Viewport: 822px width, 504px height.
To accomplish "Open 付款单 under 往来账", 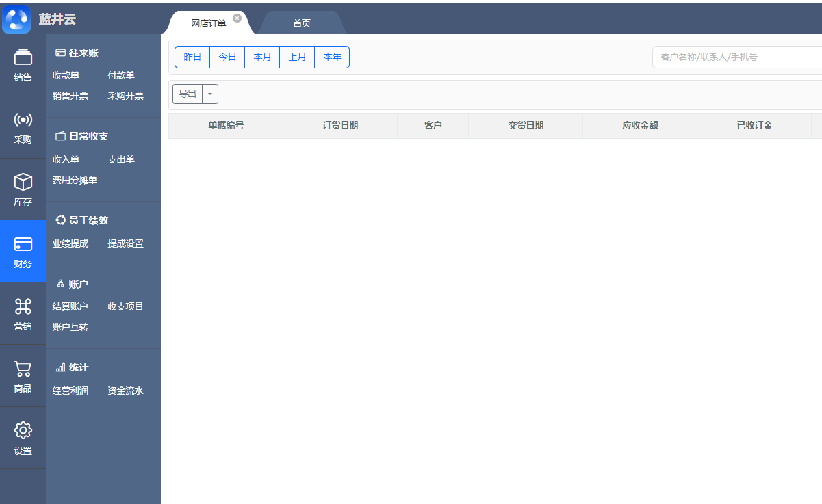I will click(121, 75).
